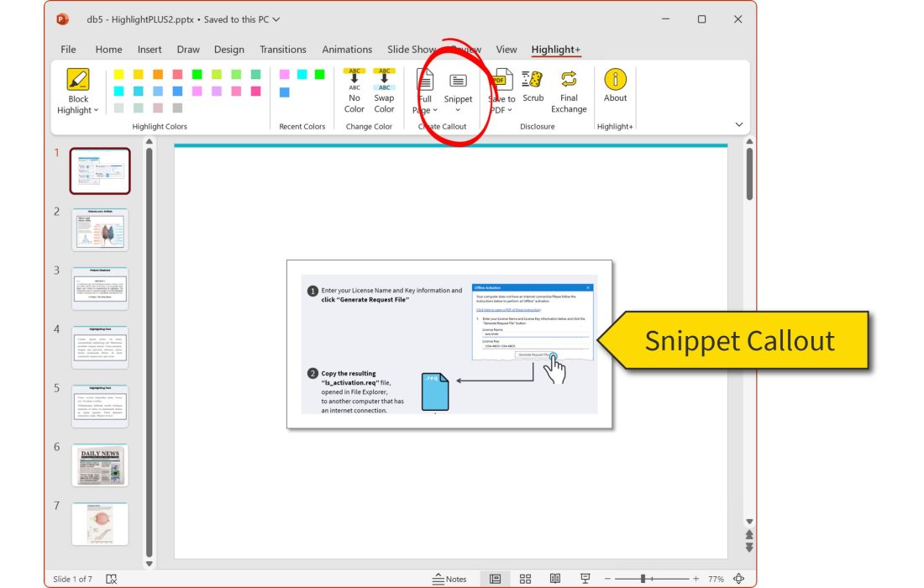Click the PowerPoint app logo in title bar
Viewport: 924px width, 588px height.
pyautogui.click(x=62, y=18)
